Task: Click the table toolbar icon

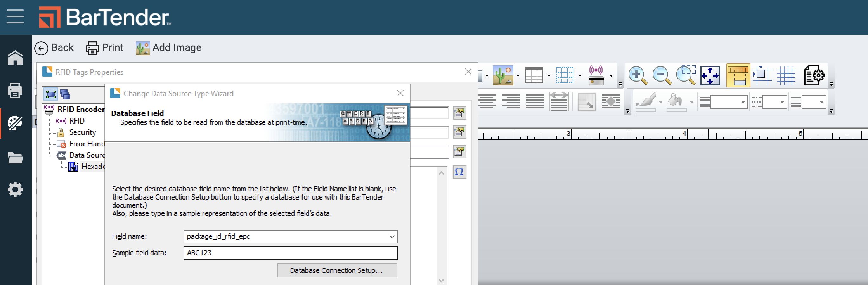Action: (x=534, y=75)
